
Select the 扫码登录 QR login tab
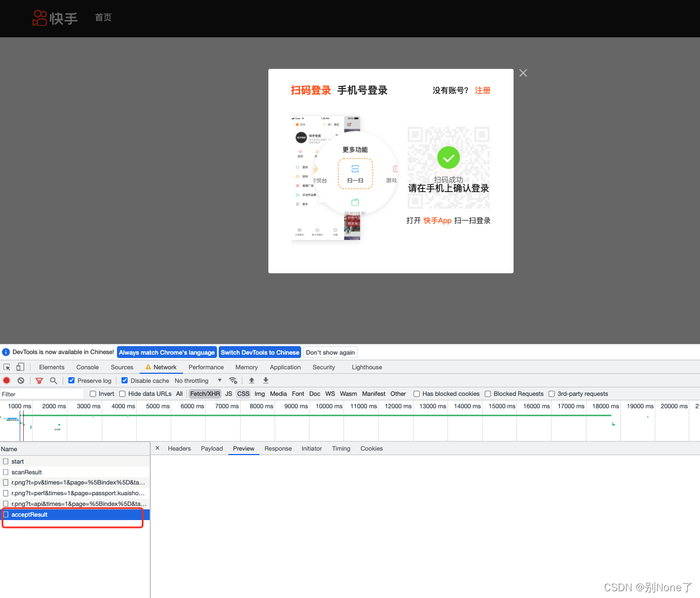coord(311,90)
